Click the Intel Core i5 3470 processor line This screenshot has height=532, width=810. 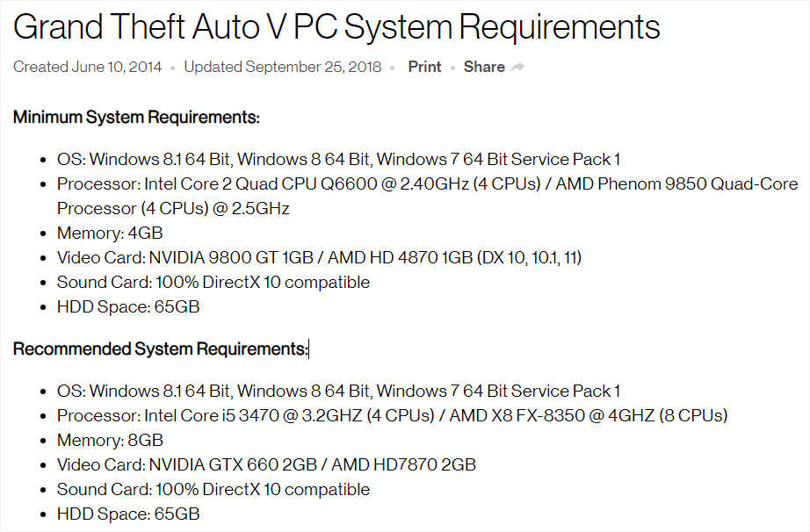click(x=392, y=415)
